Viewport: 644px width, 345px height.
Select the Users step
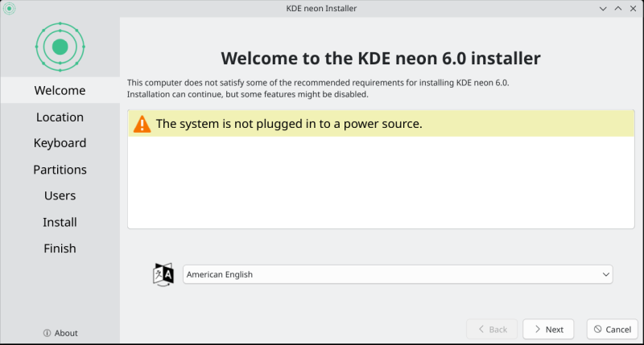(60, 195)
